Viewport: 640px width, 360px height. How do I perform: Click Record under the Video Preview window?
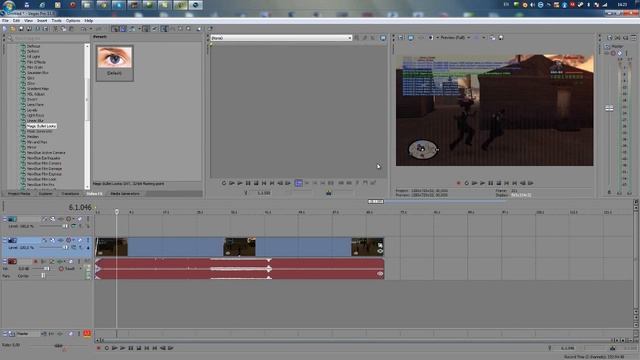tap(458, 183)
